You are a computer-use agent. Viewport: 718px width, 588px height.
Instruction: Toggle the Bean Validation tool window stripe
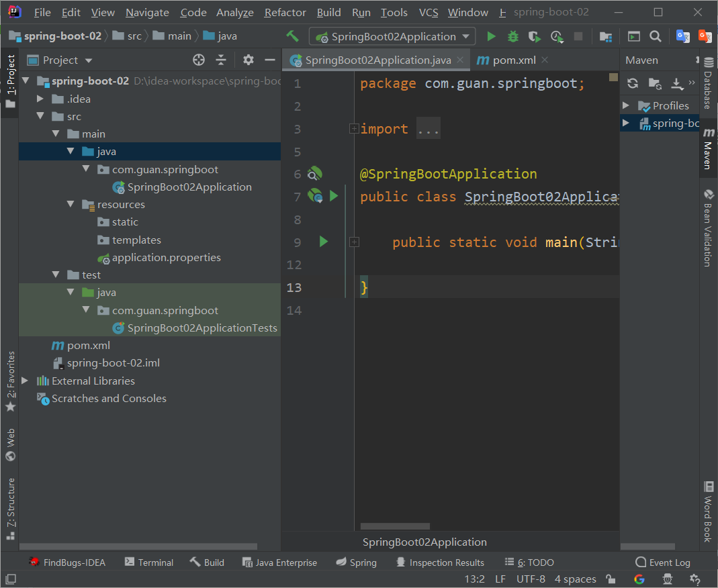(x=709, y=228)
